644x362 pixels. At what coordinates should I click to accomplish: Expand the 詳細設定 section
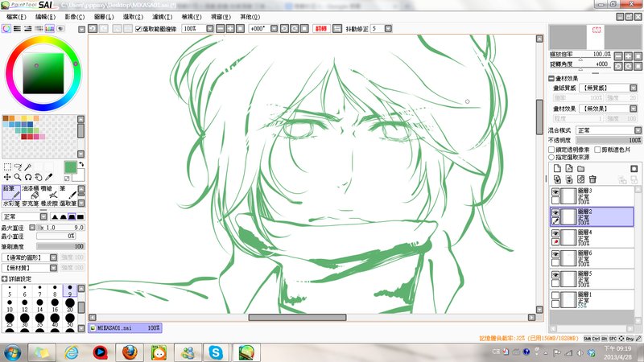tap(5, 278)
